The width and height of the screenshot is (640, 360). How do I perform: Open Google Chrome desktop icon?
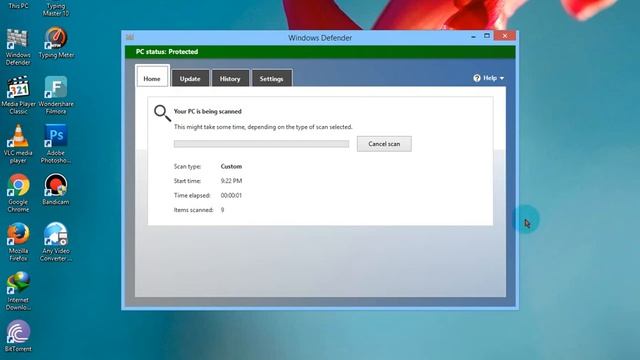[x=18, y=193]
